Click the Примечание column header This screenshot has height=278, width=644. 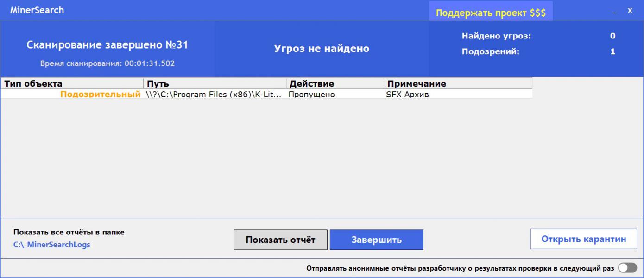coord(457,84)
